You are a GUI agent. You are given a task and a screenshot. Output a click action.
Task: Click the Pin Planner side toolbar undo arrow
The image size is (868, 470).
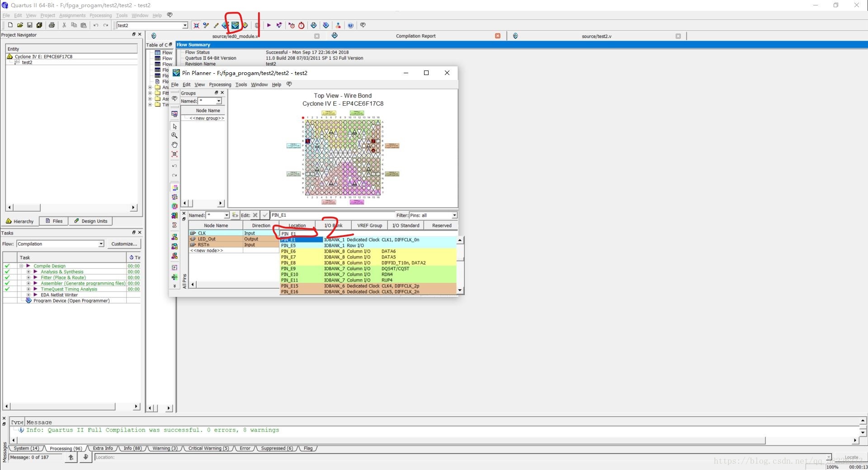(x=175, y=166)
